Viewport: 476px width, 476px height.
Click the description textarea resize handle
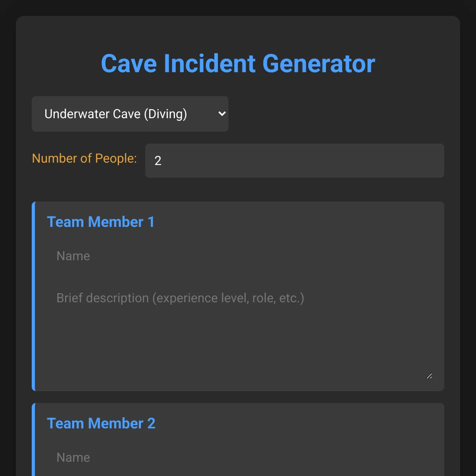tap(429, 376)
